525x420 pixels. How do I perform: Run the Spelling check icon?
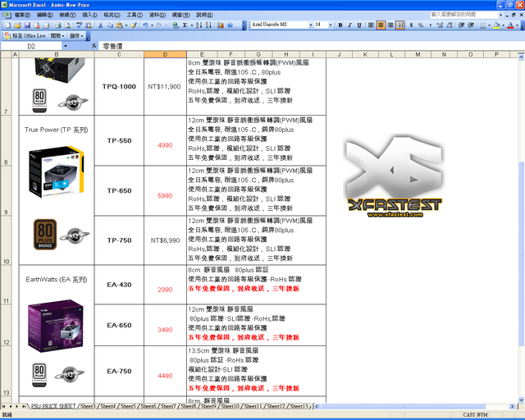tap(79, 25)
